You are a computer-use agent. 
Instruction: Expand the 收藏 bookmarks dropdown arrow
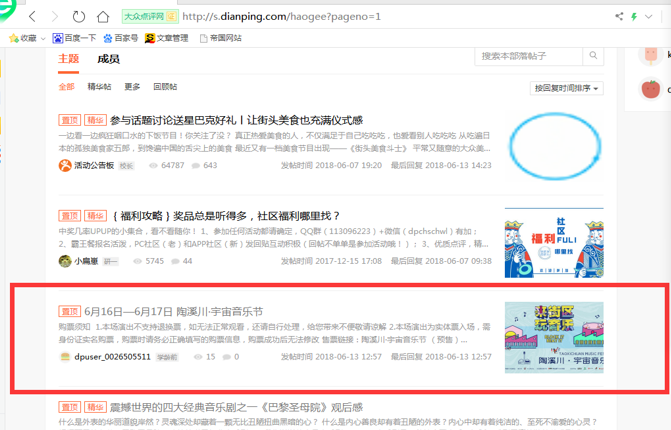tap(43, 39)
